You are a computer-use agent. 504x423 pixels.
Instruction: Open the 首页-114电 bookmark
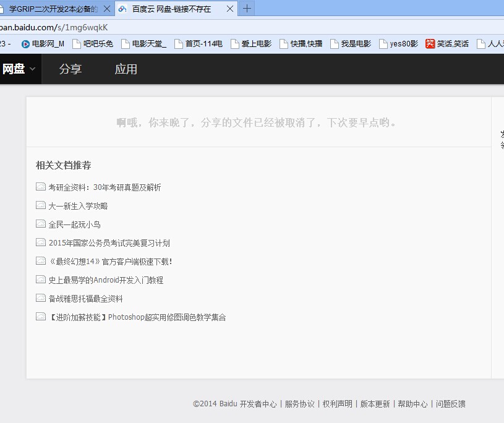point(199,44)
